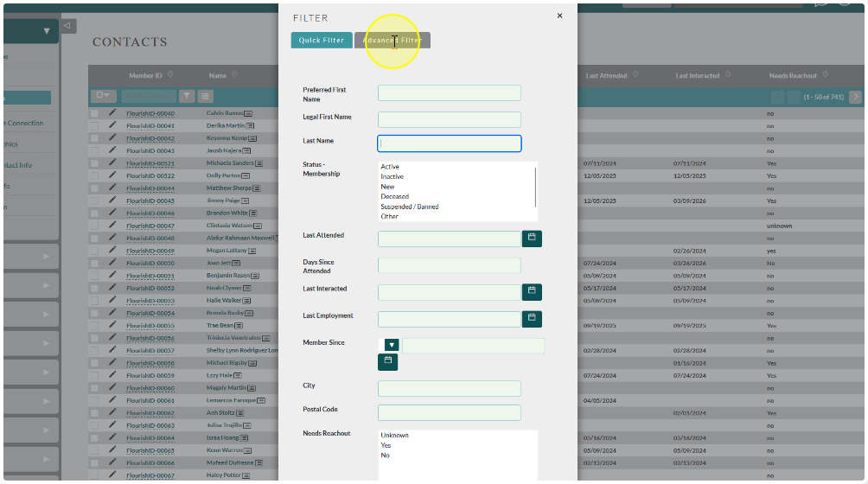Click the list view icon in toolbar
Viewport: 868px width, 484px height.
tap(205, 96)
